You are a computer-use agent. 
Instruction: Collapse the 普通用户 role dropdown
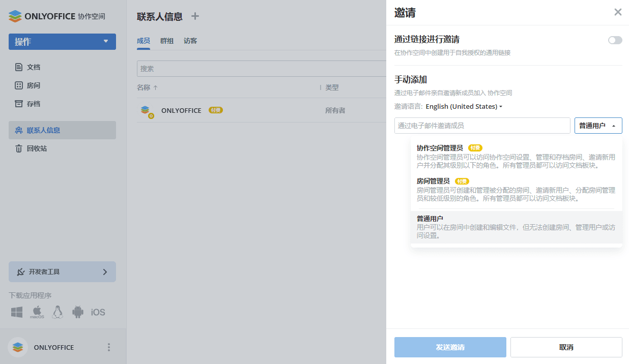point(598,126)
